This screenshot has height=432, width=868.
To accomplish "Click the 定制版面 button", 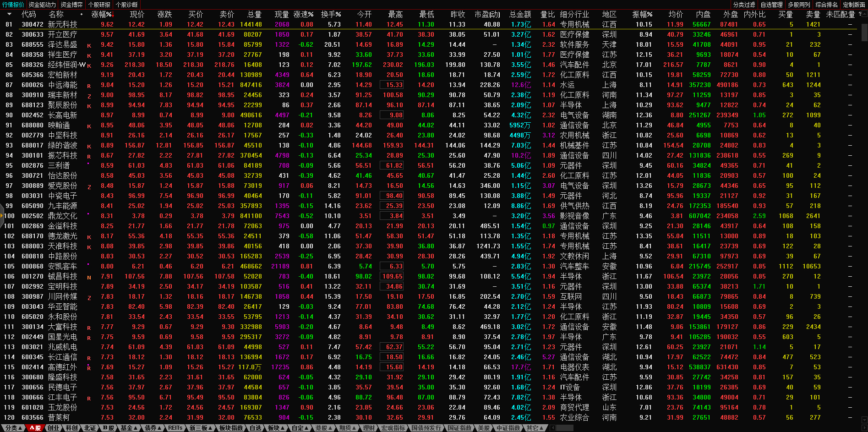I will 854,5.
